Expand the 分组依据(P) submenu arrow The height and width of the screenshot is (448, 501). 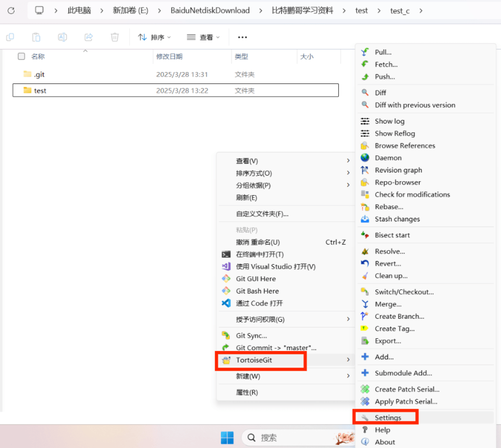[x=348, y=185]
